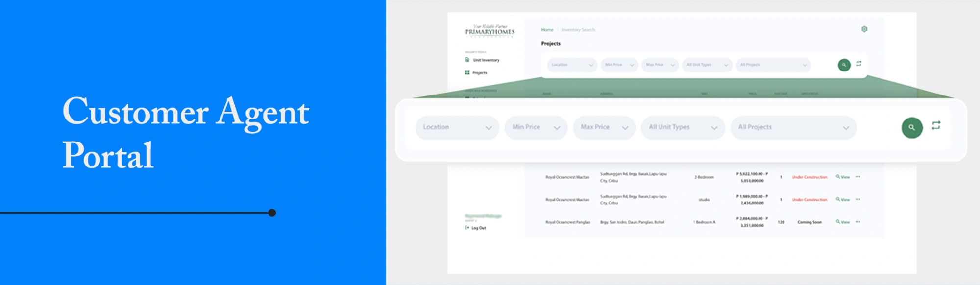Viewport: 980px width, 285px height.
Task: Click the Coming Soon status text
Action: tap(809, 222)
